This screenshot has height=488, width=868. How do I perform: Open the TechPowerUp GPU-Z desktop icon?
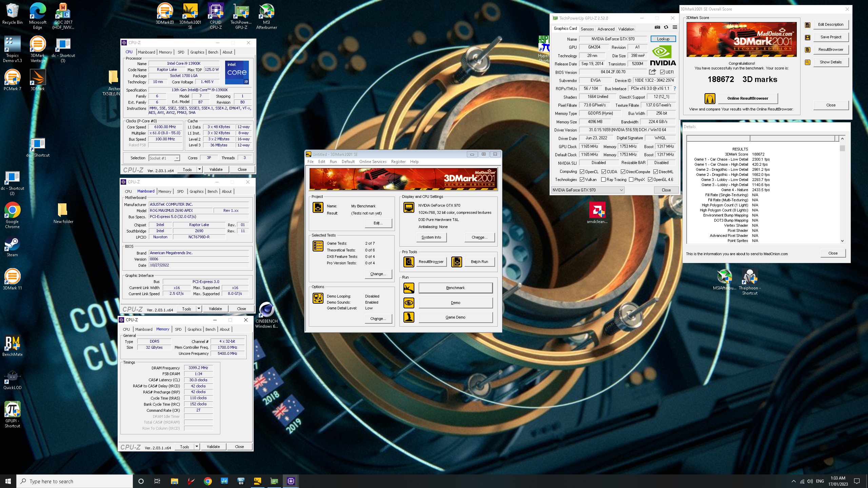pyautogui.click(x=241, y=16)
